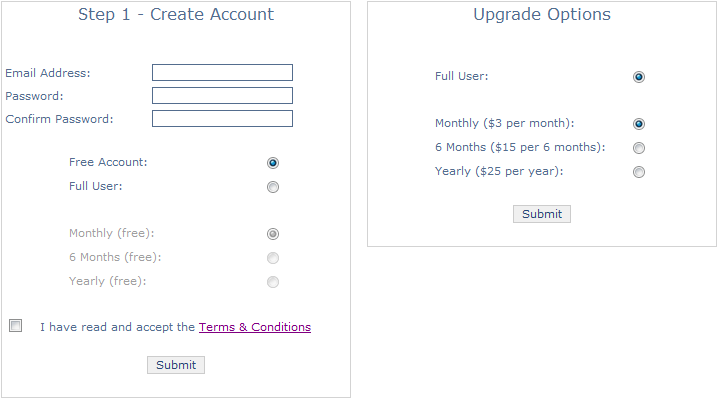Focus the Password input field
718x399 pixels.
(x=222, y=95)
